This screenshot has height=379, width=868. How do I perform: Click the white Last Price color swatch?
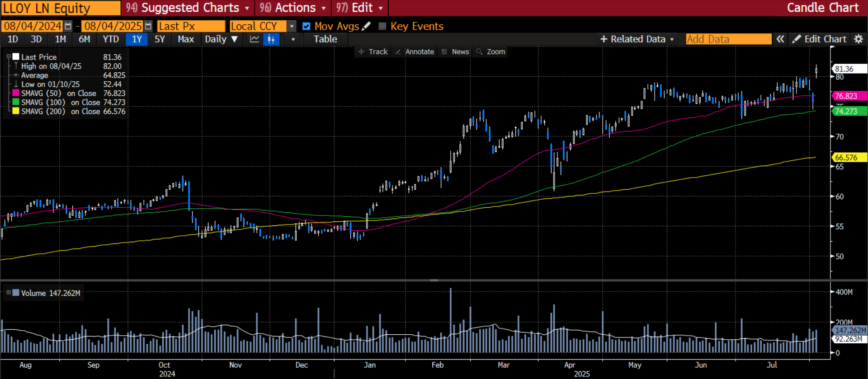coord(16,57)
